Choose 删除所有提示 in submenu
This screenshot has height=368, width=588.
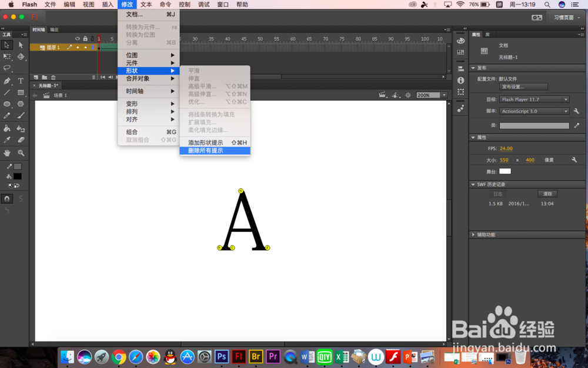tap(215, 151)
